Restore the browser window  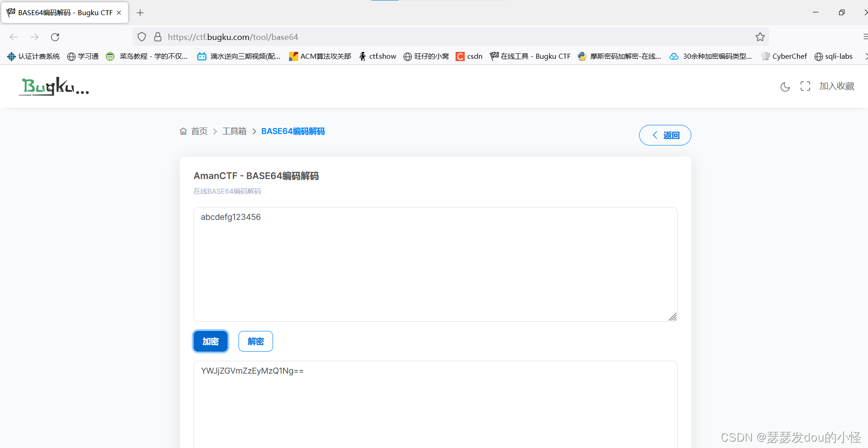pos(841,12)
